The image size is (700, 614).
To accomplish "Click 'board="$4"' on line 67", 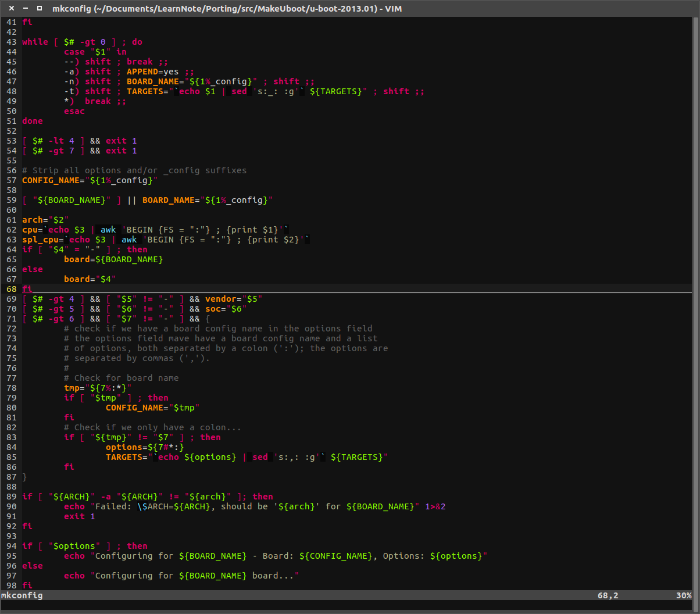I will [x=90, y=279].
